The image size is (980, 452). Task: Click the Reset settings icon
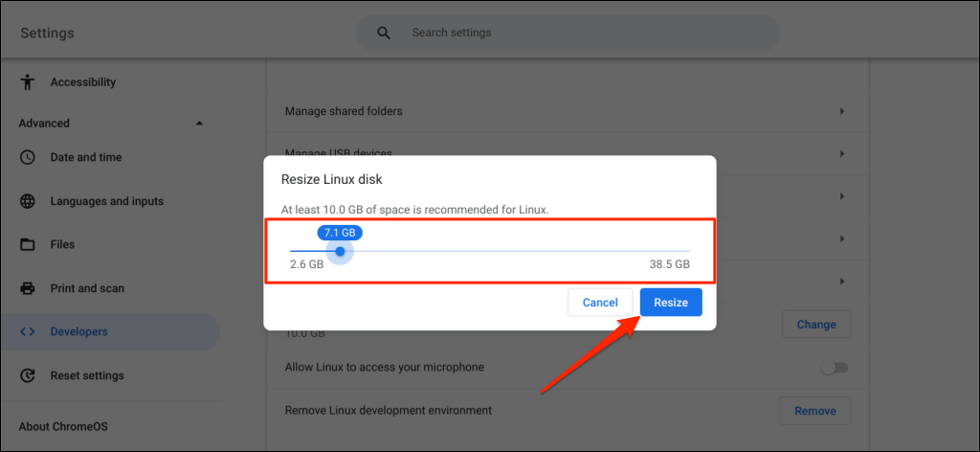point(28,375)
